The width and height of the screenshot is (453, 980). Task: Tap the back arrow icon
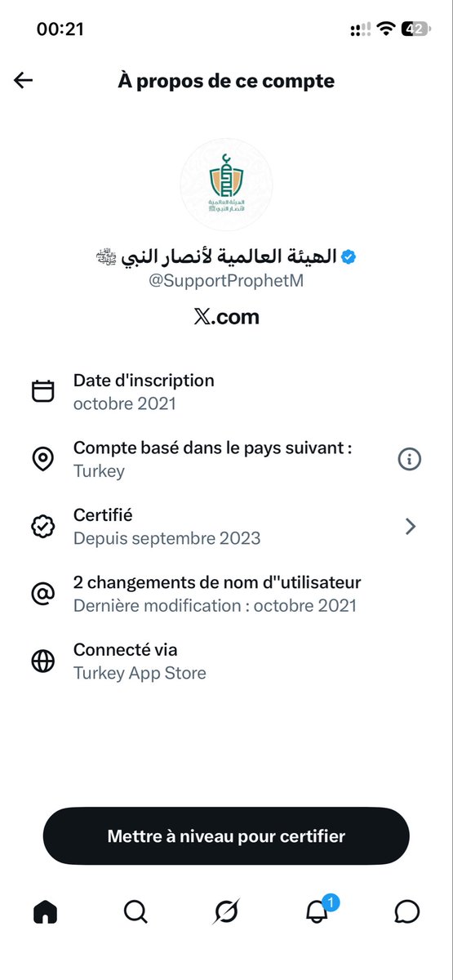(x=23, y=80)
